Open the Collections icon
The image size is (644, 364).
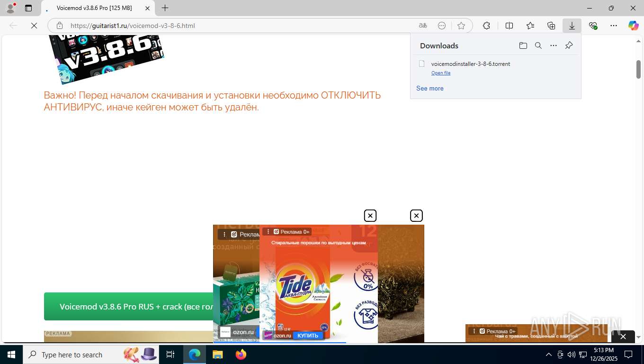coord(551,26)
